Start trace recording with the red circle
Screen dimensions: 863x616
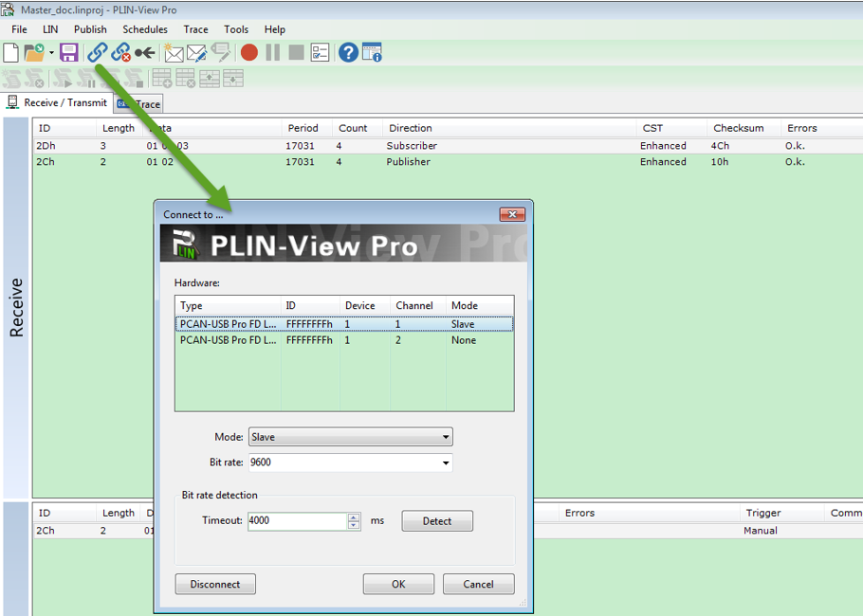(x=249, y=53)
